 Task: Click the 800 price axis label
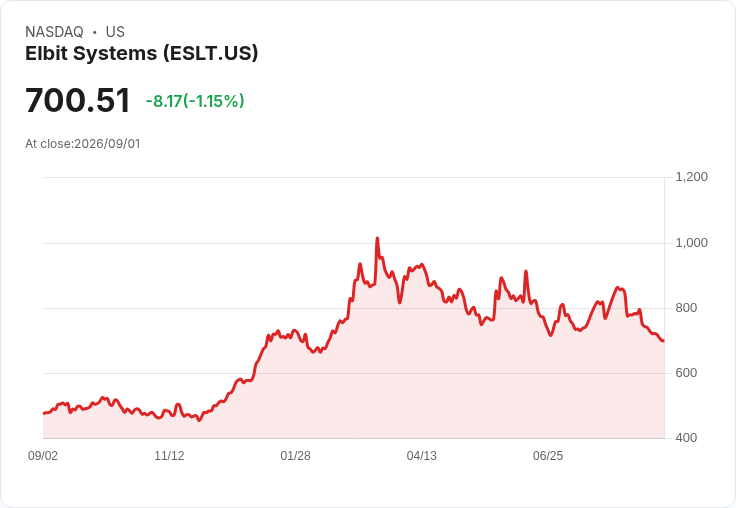pos(686,308)
